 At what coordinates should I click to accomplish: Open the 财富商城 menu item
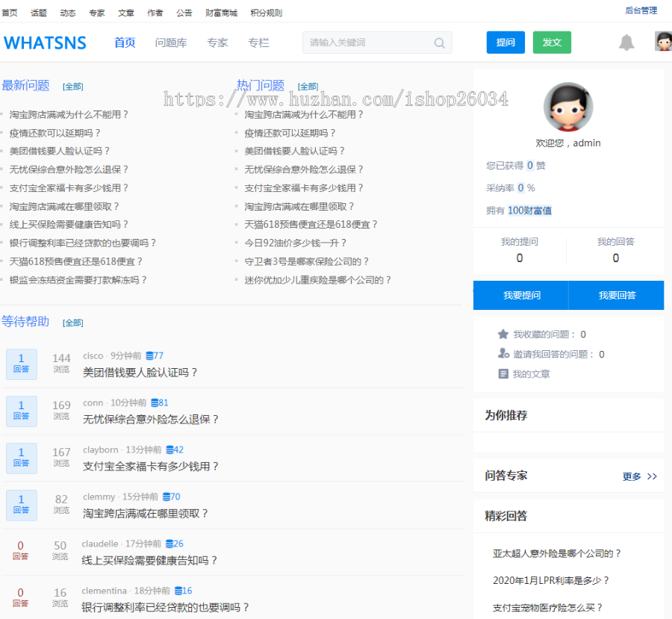(221, 11)
